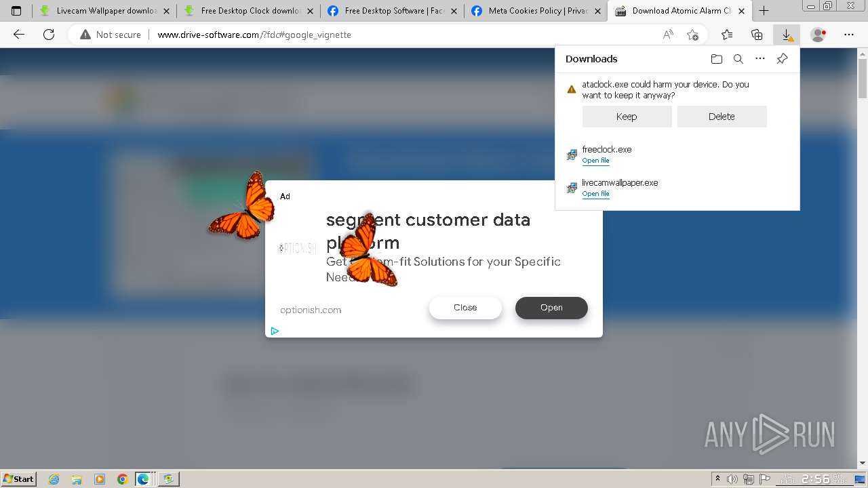The width and height of the screenshot is (868, 488).
Task: Keep the ataclock.exe download
Action: click(627, 117)
